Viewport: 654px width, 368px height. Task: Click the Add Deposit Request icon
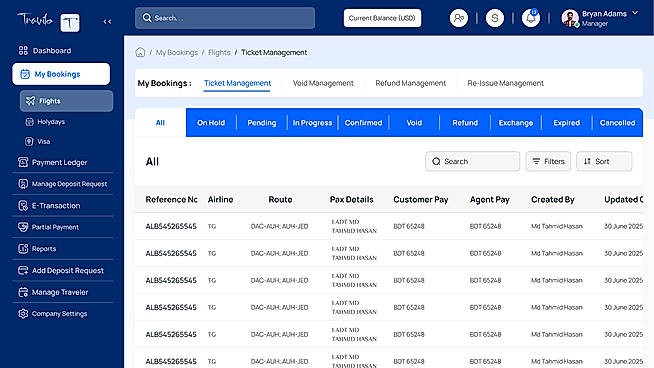23,270
